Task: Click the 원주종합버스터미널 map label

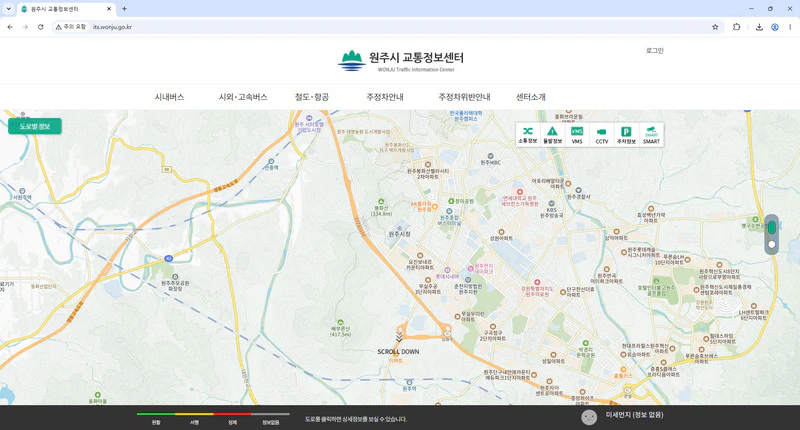Action: point(449,220)
